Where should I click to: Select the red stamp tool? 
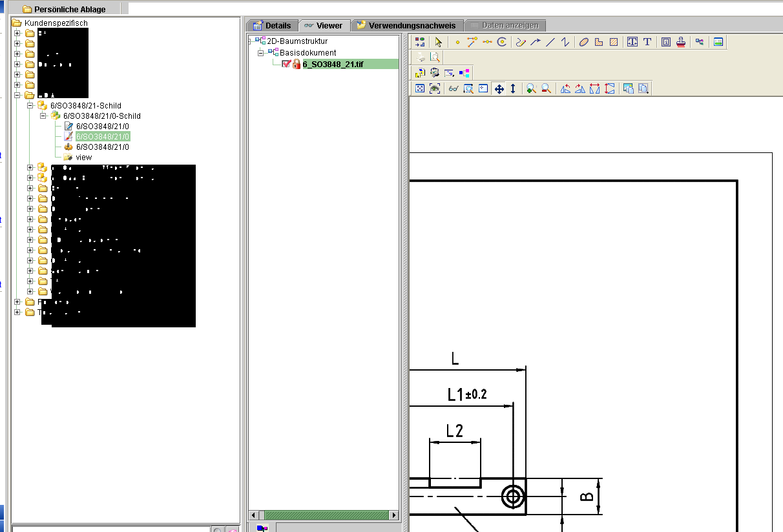click(681, 42)
